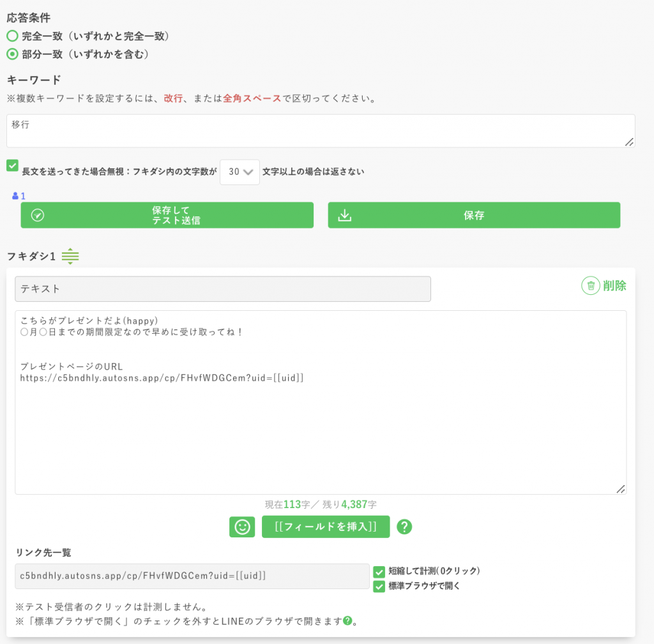Open the character count dropdown showing 30
This screenshot has width=654, height=644.
tap(240, 172)
